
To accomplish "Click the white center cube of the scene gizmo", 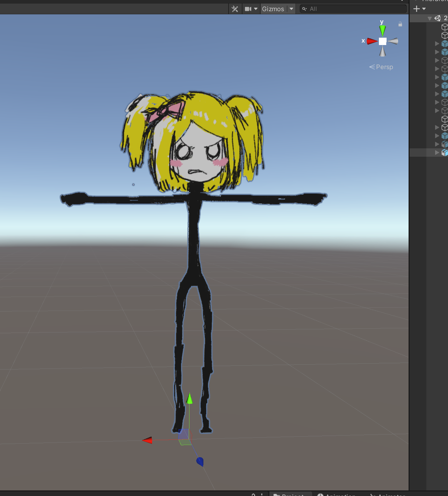I will pos(382,41).
